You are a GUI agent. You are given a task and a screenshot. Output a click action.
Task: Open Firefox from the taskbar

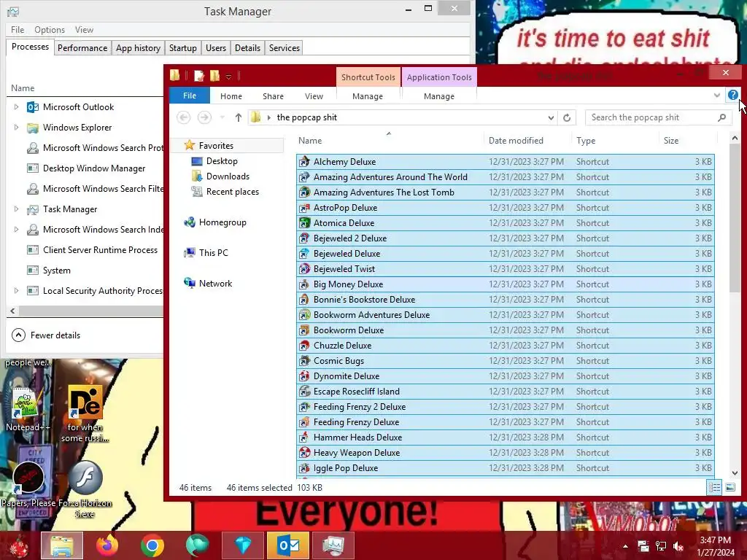[107, 545]
